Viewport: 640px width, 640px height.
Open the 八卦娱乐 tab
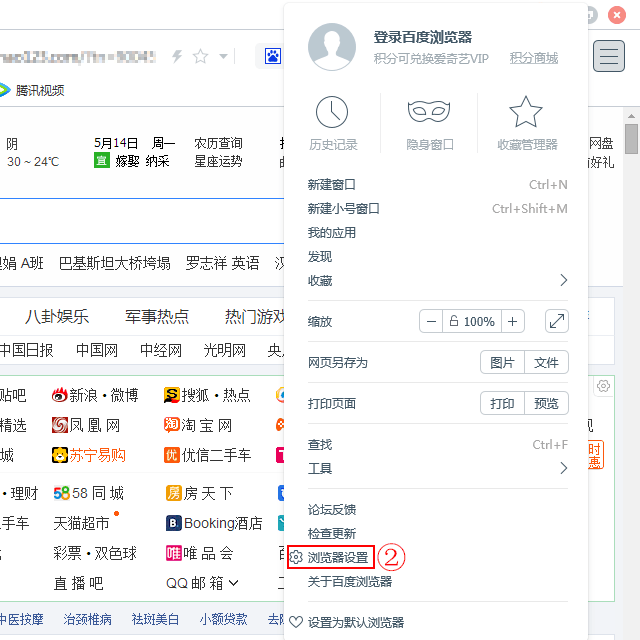coord(57,316)
